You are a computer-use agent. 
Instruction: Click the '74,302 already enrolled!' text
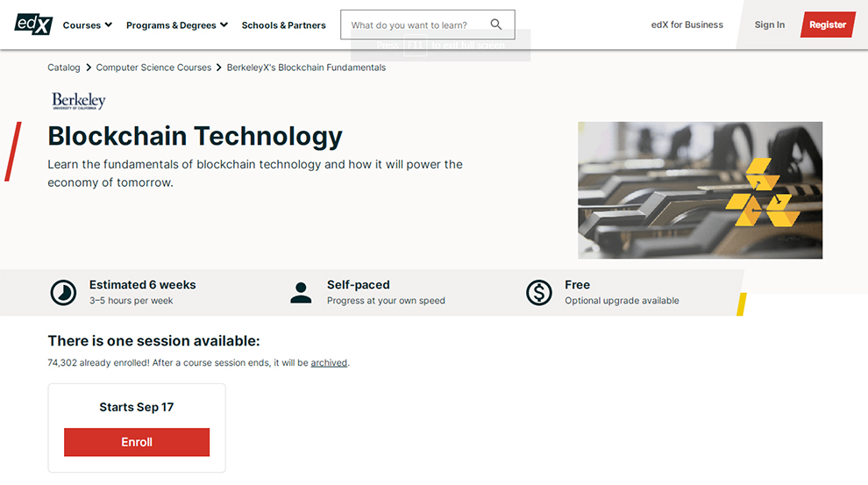(98, 362)
